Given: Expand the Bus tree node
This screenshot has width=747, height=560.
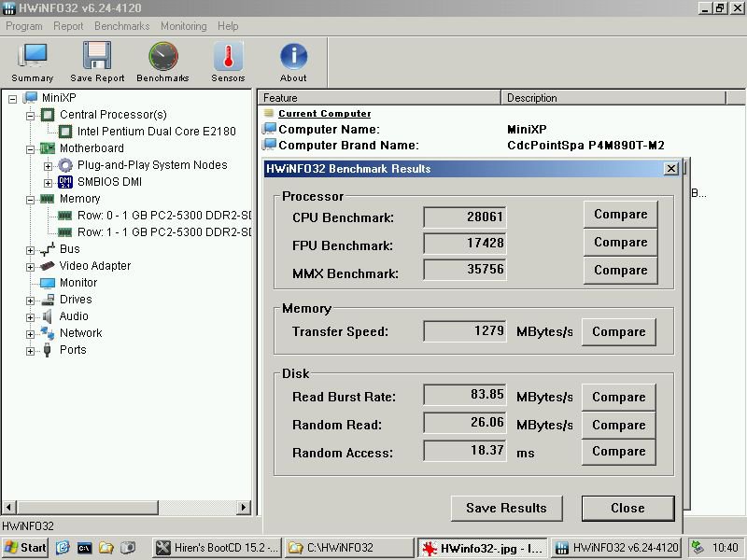Looking at the screenshot, I should (x=31, y=250).
